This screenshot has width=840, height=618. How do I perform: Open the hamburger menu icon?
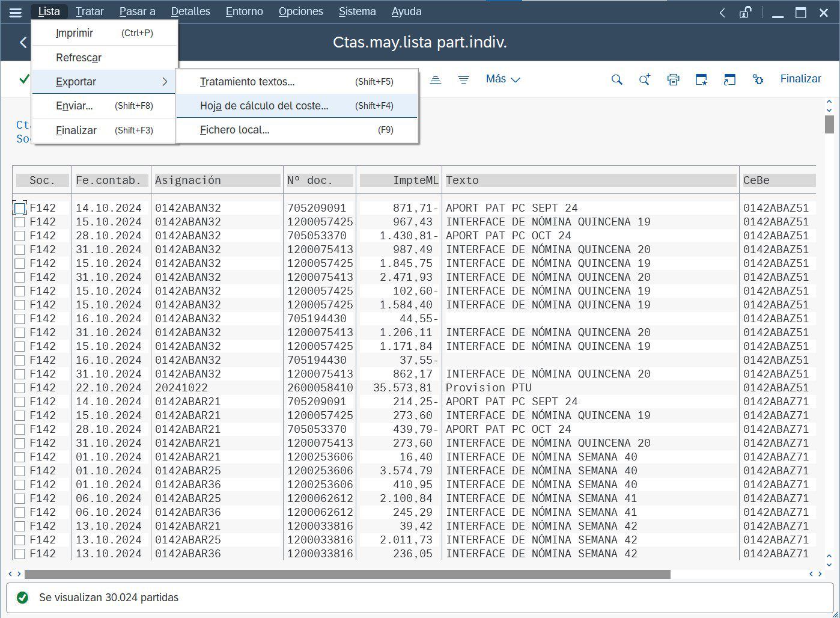(15, 12)
